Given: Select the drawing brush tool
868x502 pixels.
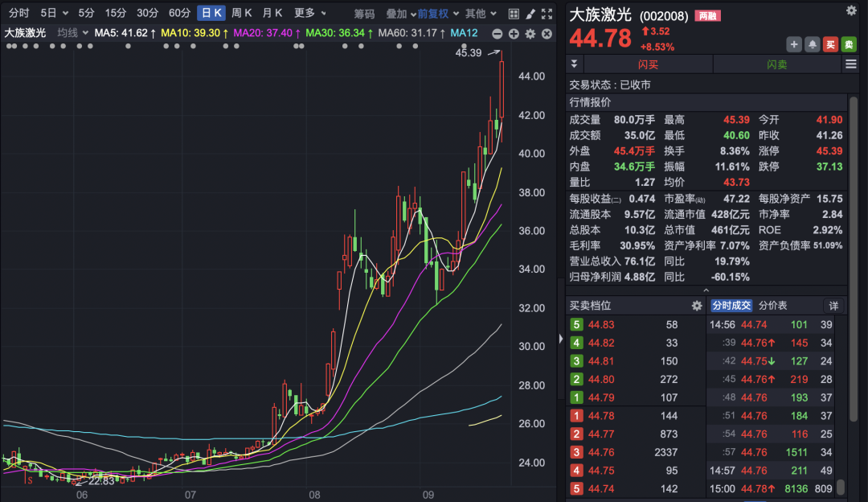Looking at the screenshot, I should point(530,14).
